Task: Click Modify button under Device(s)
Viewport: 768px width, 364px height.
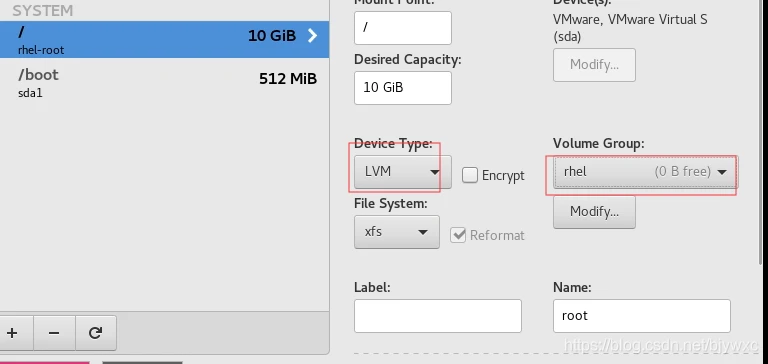Action: coord(594,65)
